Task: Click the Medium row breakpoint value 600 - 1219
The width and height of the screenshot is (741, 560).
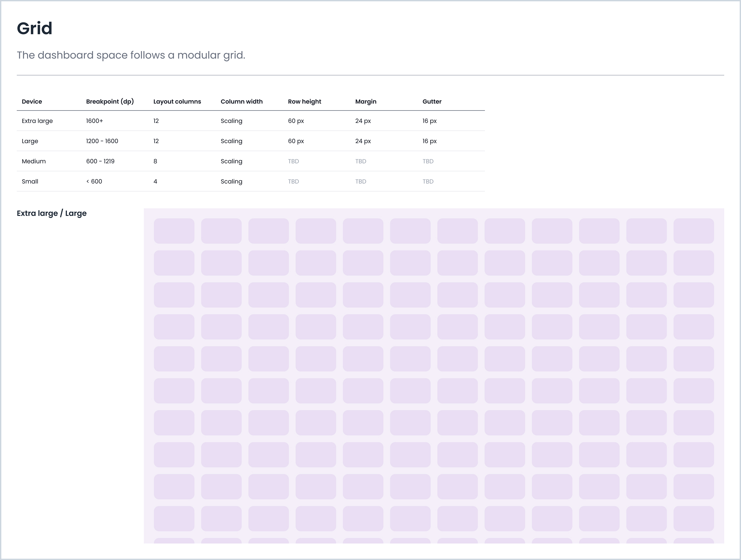Action: click(100, 161)
